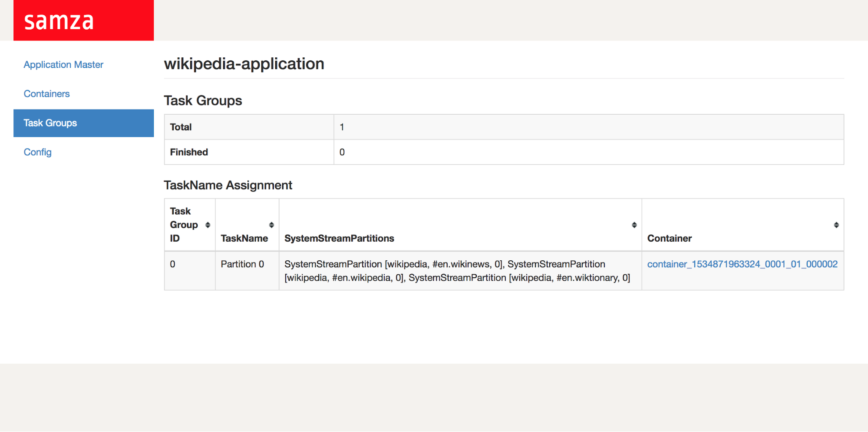Go to the Containers section
Screen dimensions: 868x432
click(x=46, y=94)
